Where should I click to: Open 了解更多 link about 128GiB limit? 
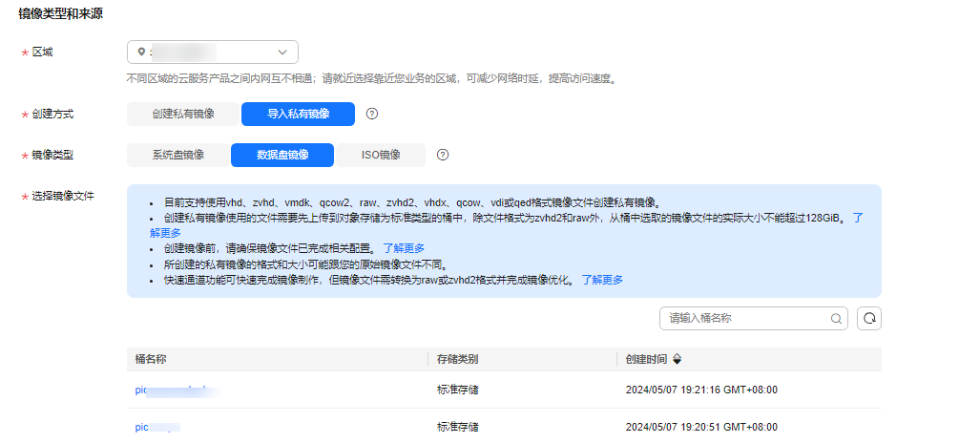[858, 219]
